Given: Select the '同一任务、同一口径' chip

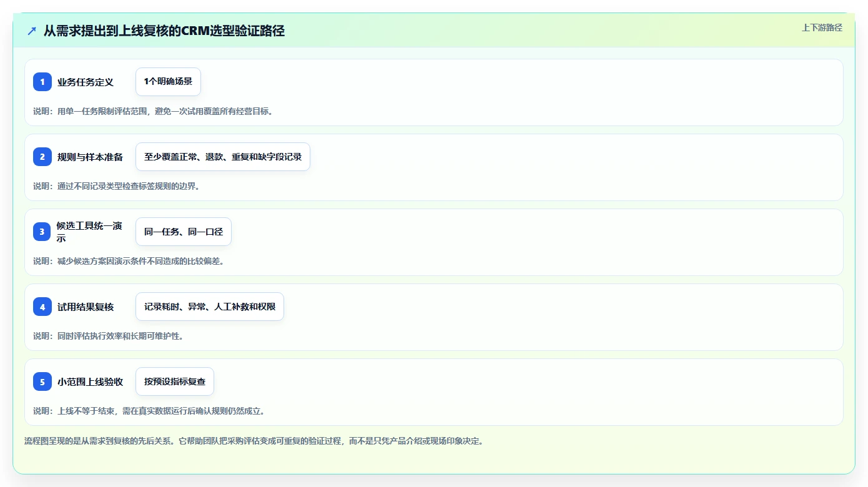Looking at the screenshot, I should pyautogui.click(x=184, y=232).
